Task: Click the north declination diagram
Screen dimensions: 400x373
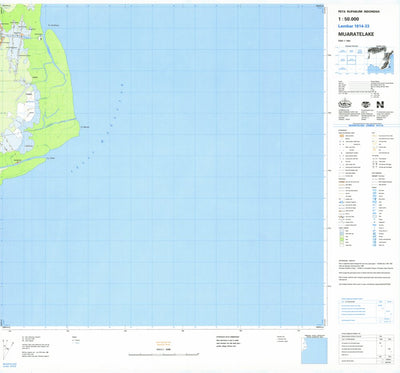Action: (7, 349)
